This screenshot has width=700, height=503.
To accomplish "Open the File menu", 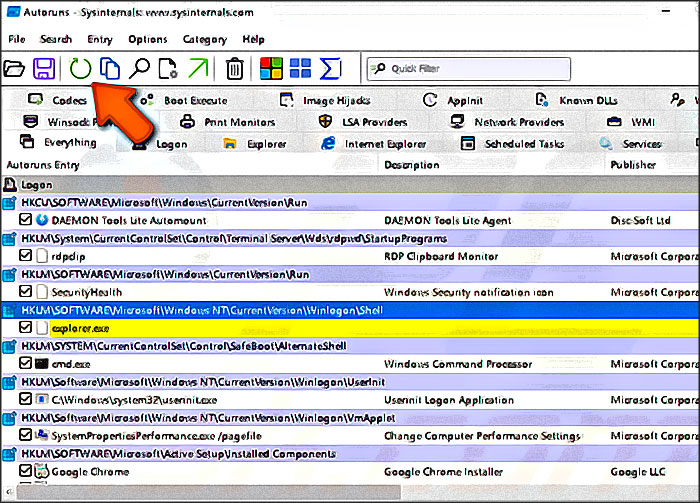I will point(17,39).
